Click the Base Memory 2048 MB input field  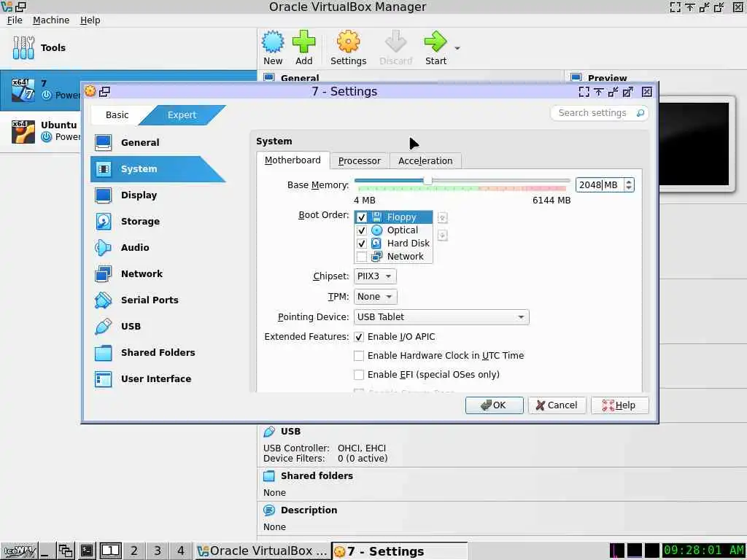click(x=600, y=184)
